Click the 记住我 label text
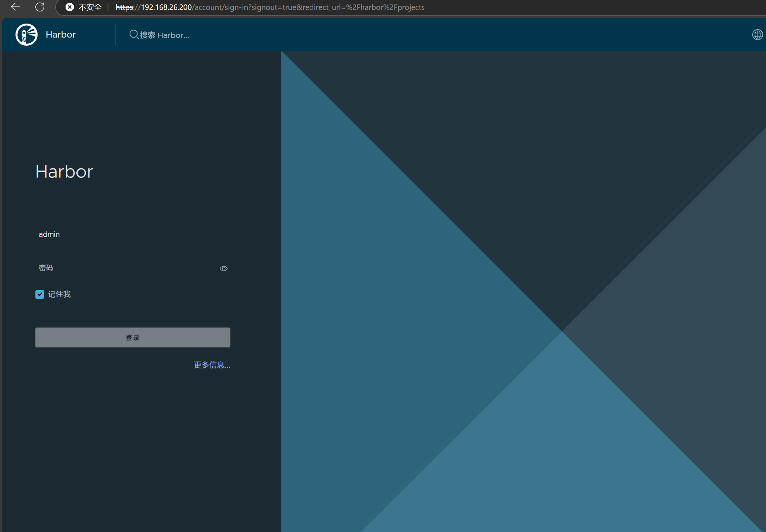Image resolution: width=766 pixels, height=532 pixels. 59,294
